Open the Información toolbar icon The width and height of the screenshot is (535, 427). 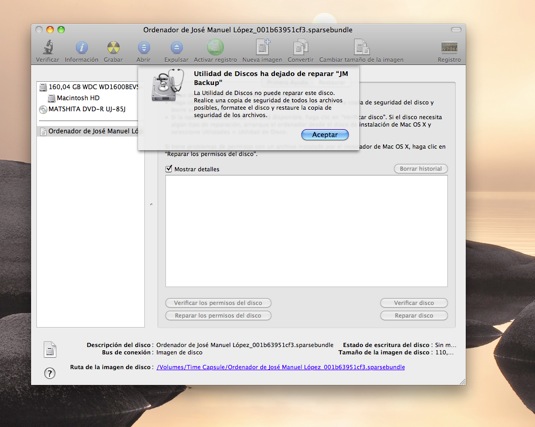(82, 47)
